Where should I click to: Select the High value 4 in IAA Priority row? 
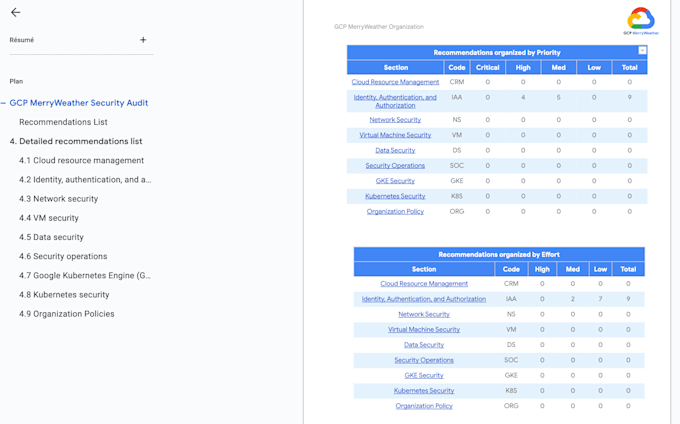pyautogui.click(x=523, y=98)
